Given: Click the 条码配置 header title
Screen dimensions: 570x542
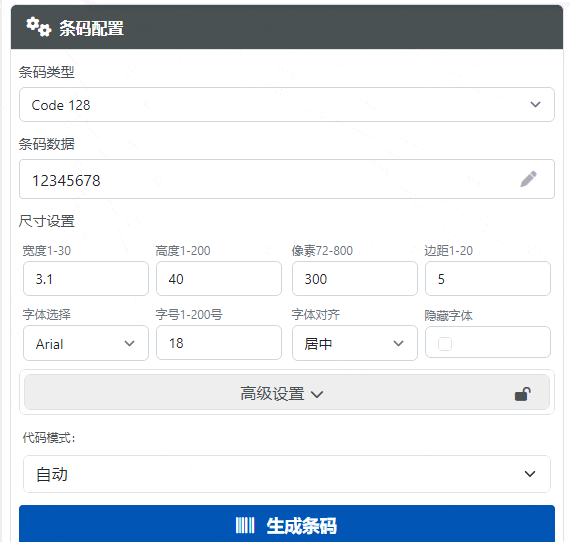Looking at the screenshot, I should 92,28.
